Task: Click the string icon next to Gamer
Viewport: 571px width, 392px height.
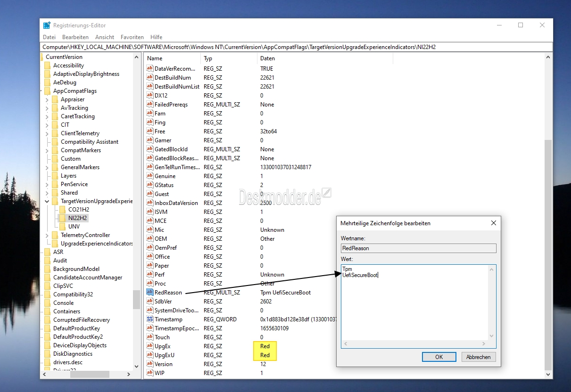Action: point(150,140)
